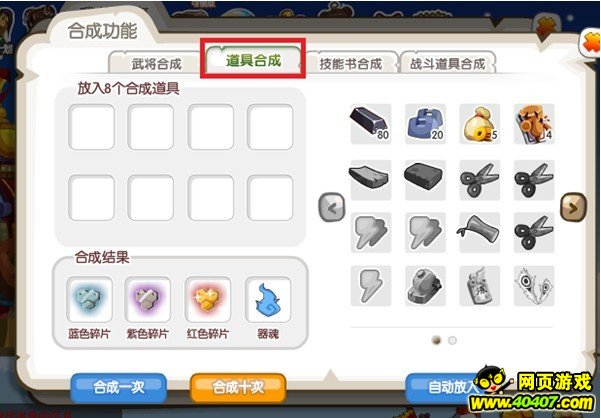Select the 红色碎片 red fragment icon
The image size is (601, 418).
click(x=208, y=300)
